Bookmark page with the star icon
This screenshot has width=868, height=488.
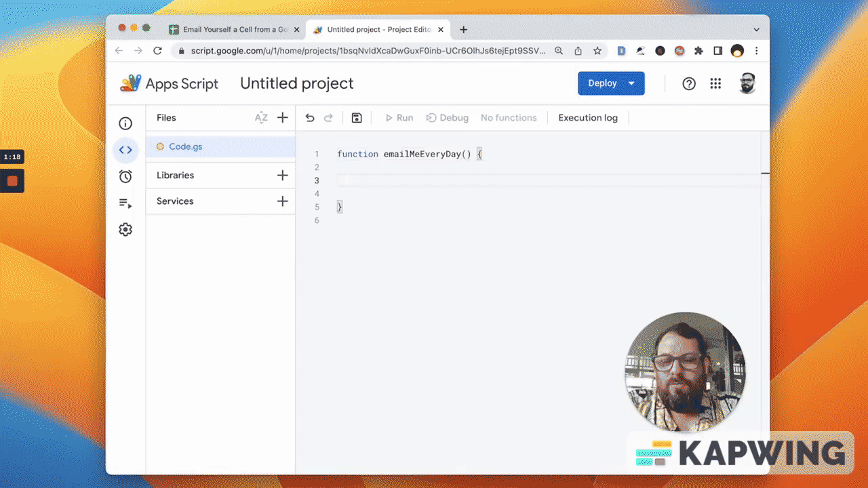point(597,51)
